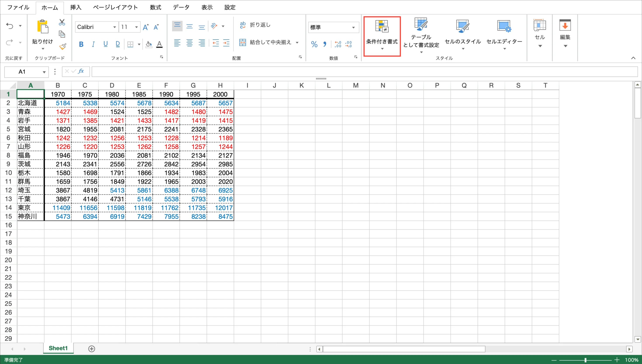Image resolution: width=642 pixels, height=364 pixels.
Task: Add a new sheet with the plus button
Action: click(x=92, y=349)
